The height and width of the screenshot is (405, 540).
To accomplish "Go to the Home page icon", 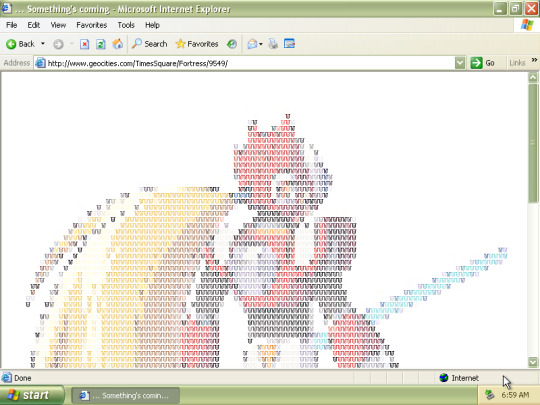I will tap(117, 44).
